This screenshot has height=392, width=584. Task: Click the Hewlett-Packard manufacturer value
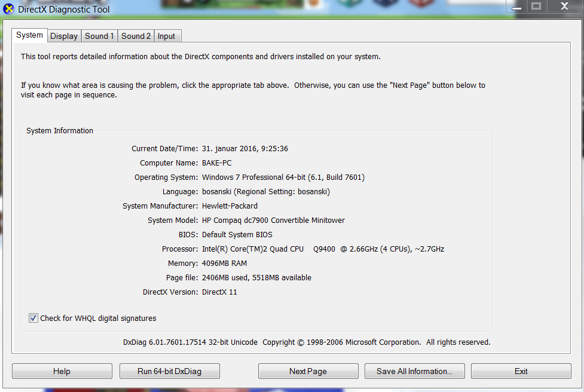(230, 206)
